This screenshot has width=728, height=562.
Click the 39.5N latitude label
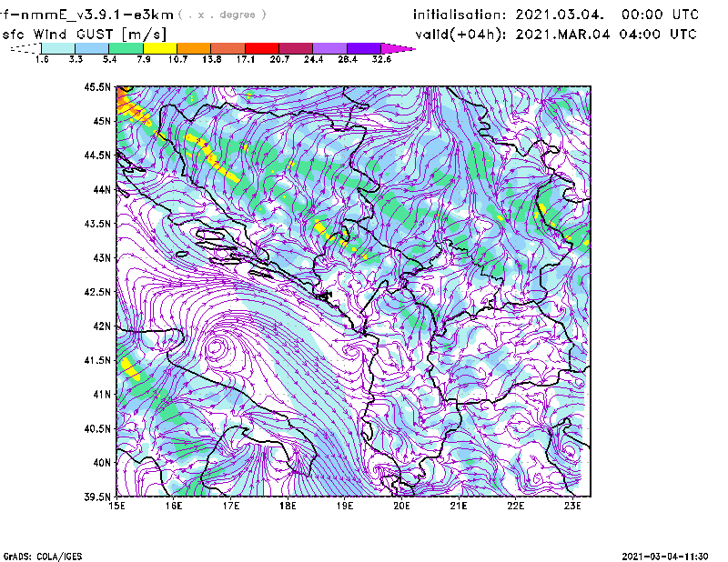click(97, 497)
